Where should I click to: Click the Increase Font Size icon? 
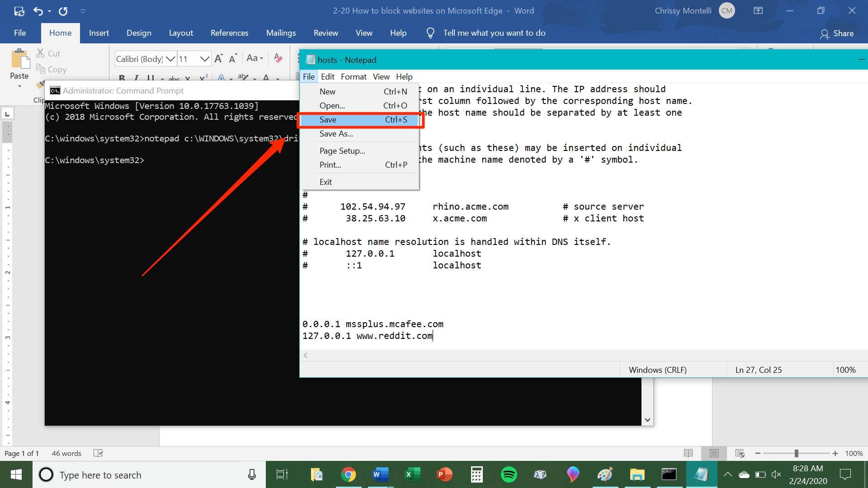(219, 58)
